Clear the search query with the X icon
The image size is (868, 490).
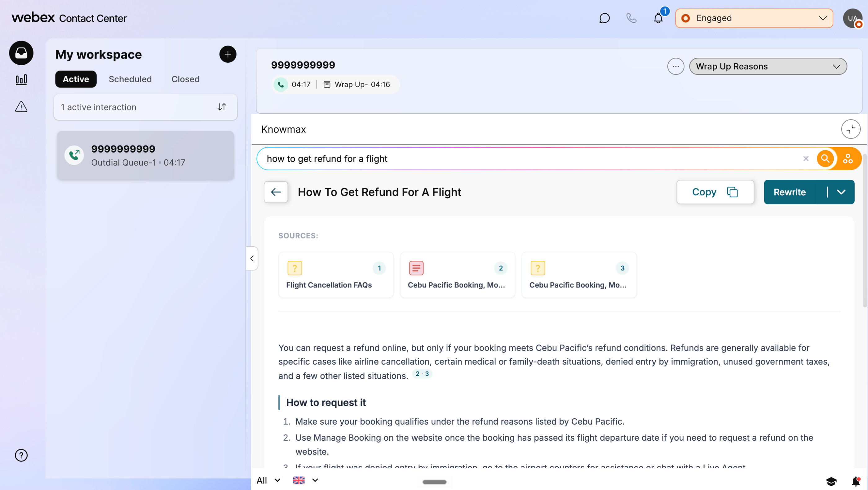(x=806, y=158)
